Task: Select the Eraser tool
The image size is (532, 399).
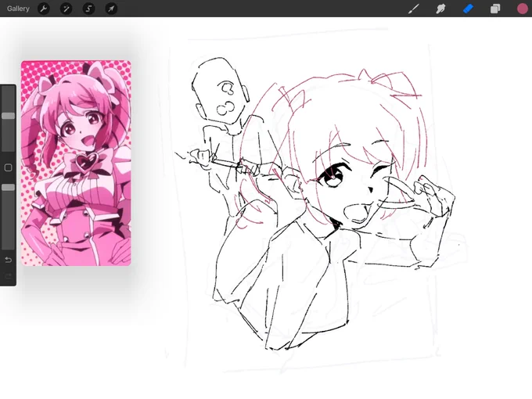Action: click(x=468, y=9)
